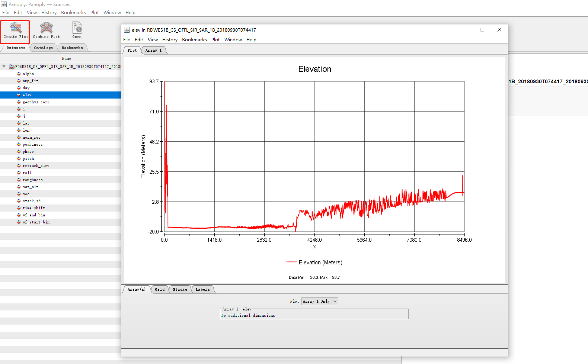This screenshot has width=588, height=364.
Task: Open the Labels settings tab
Action: [x=202, y=289]
